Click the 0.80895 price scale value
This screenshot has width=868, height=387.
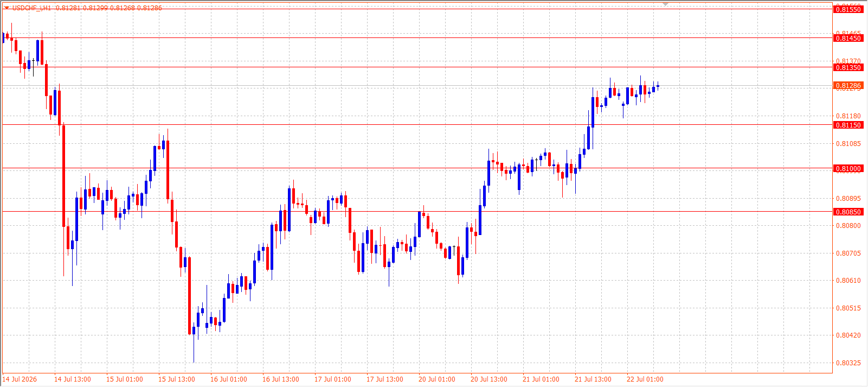pos(848,199)
